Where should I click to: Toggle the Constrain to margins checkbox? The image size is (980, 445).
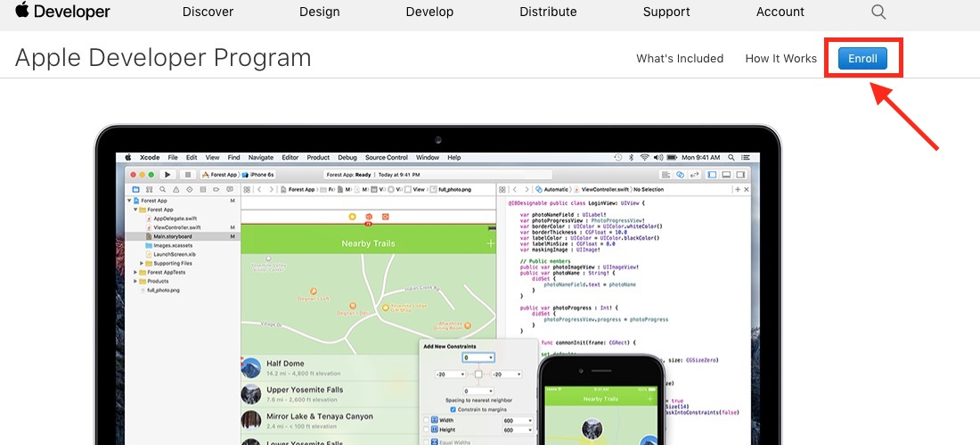coord(453,409)
